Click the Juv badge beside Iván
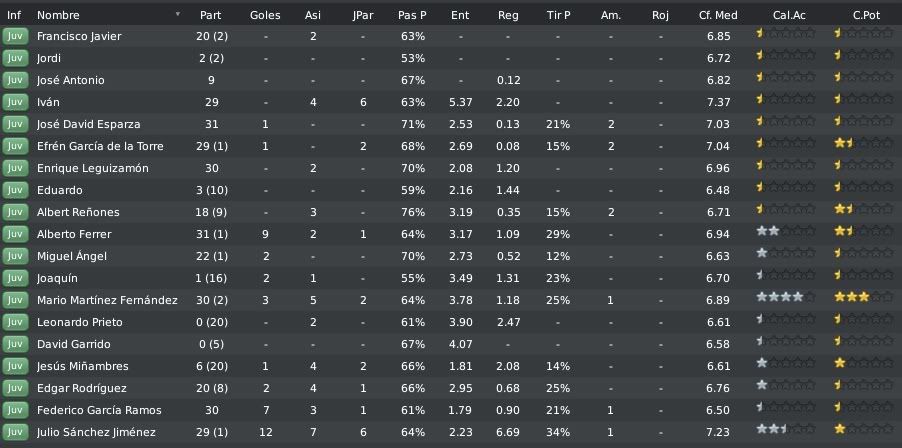Viewport: 902px width, 448px height. pyautogui.click(x=16, y=102)
